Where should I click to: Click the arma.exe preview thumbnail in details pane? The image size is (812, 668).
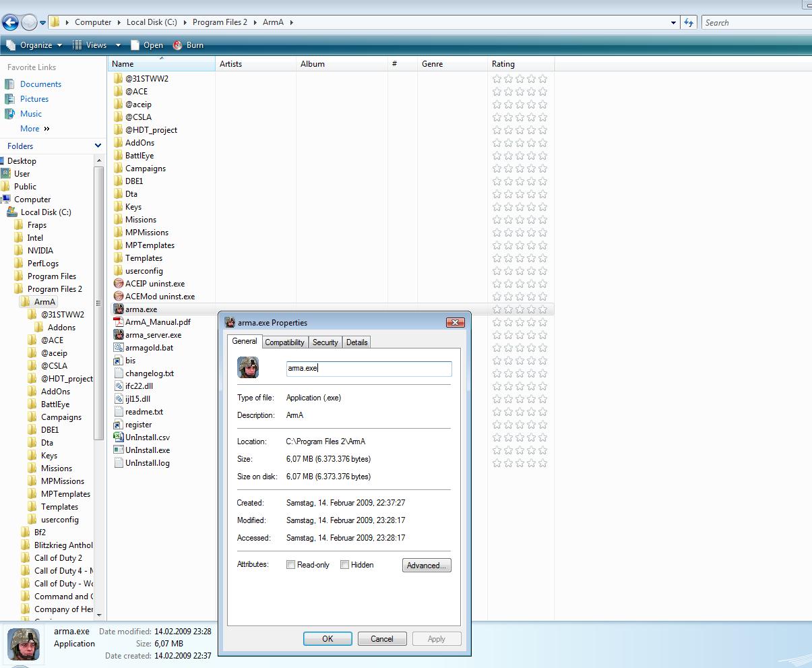24,643
